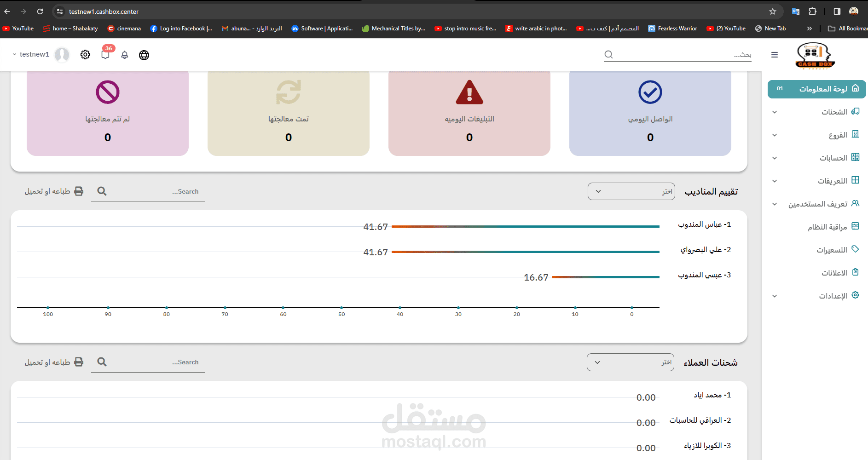Screen dimensions: 868x460
Task: Expand الفروع sidebar chevron
Action: click(775, 135)
